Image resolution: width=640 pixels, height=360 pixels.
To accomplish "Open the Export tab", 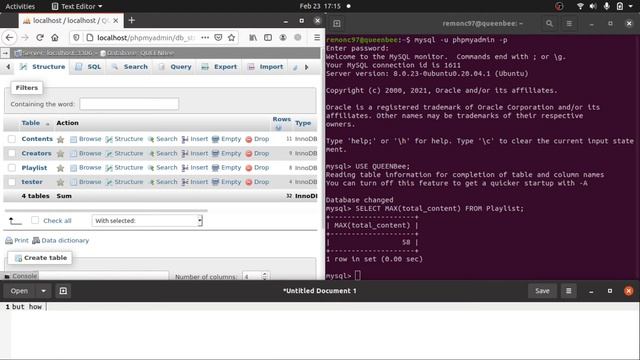I will pyautogui.click(x=219, y=67).
